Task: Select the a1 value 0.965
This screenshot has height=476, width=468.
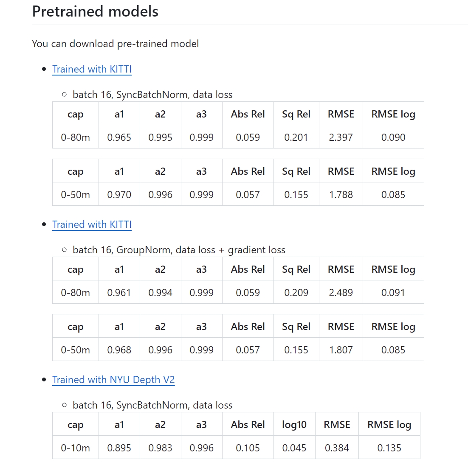Action: pos(119,137)
